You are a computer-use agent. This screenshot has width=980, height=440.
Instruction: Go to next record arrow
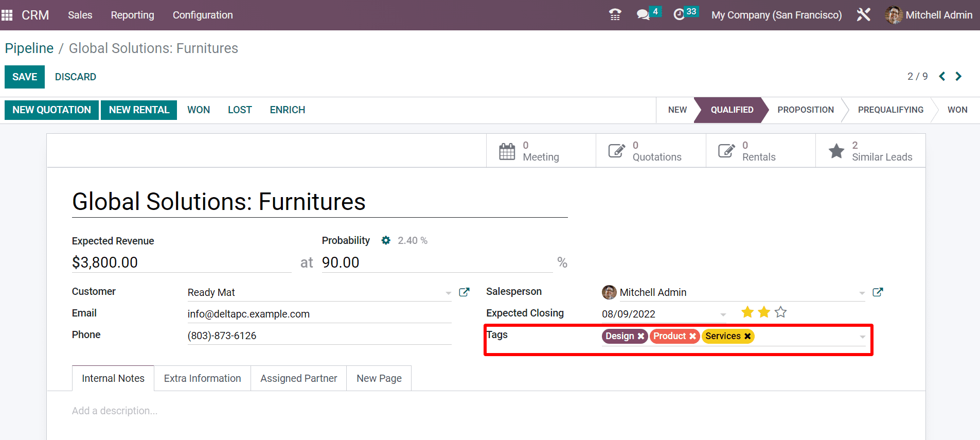958,77
